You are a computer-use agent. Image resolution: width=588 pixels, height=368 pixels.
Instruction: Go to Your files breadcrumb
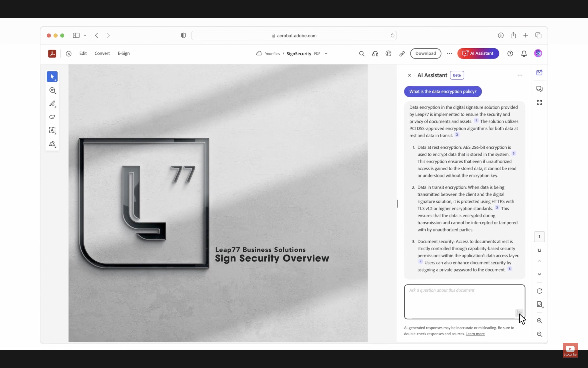(x=272, y=54)
